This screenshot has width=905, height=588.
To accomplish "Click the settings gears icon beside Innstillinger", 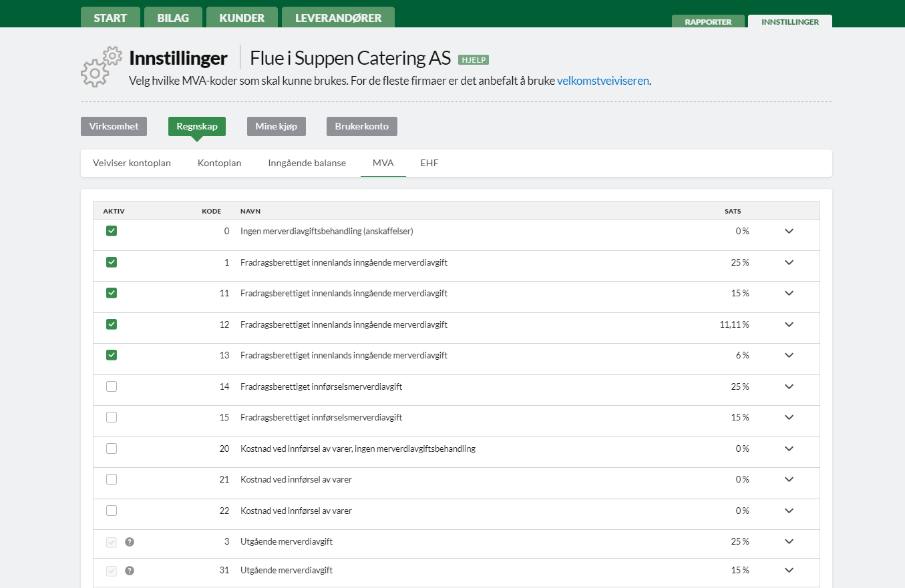I will [102, 67].
